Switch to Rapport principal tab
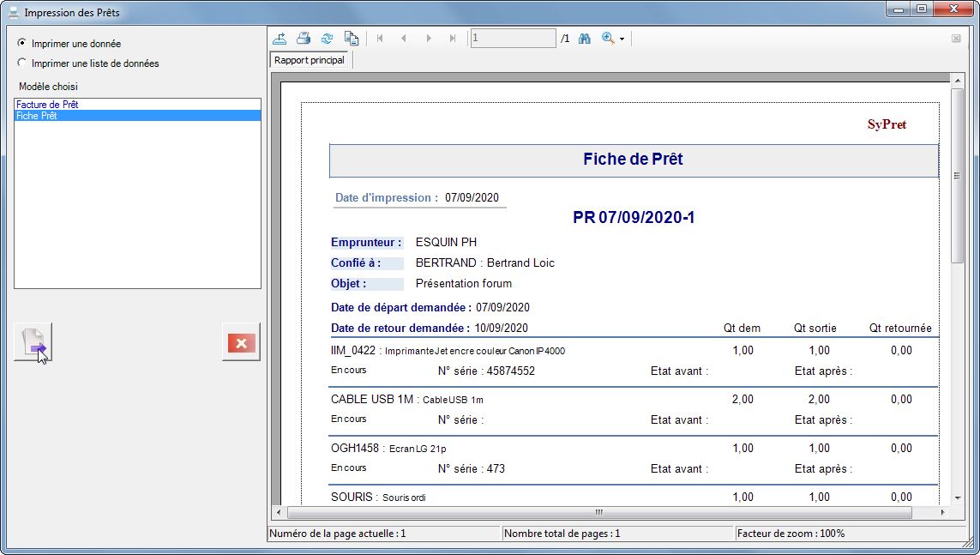This screenshot has width=980, height=555. coord(310,60)
